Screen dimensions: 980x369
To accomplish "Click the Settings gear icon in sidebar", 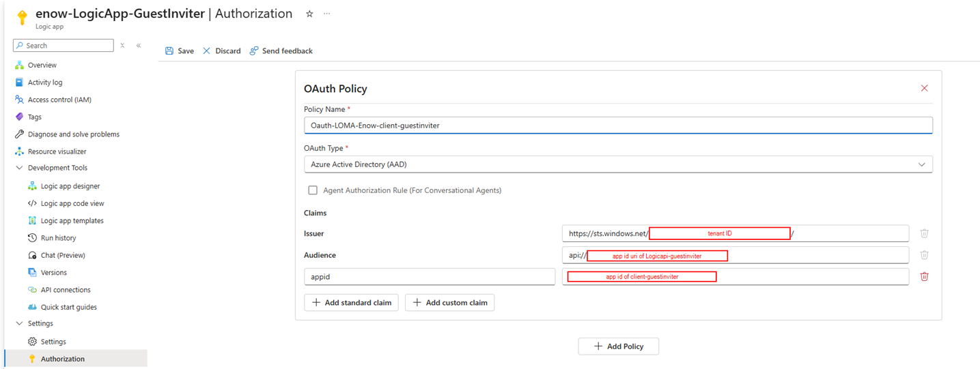I will click(x=32, y=342).
